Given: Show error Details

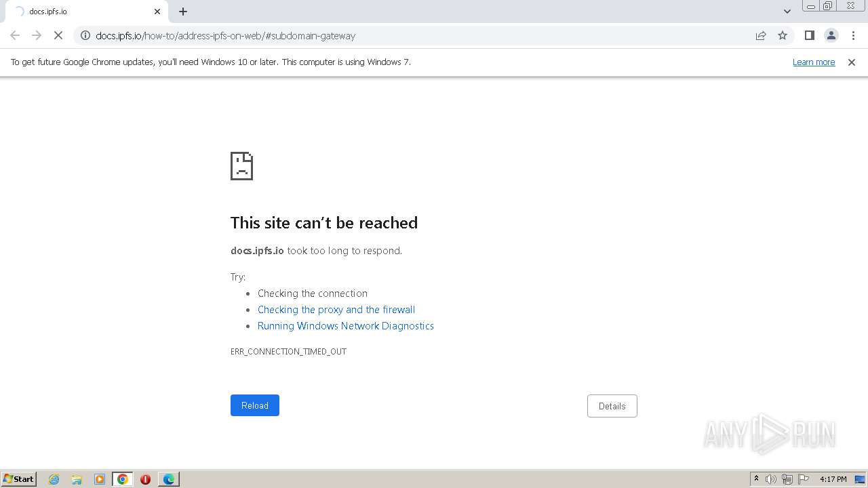Looking at the screenshot, I should click(x=612, y=406).
